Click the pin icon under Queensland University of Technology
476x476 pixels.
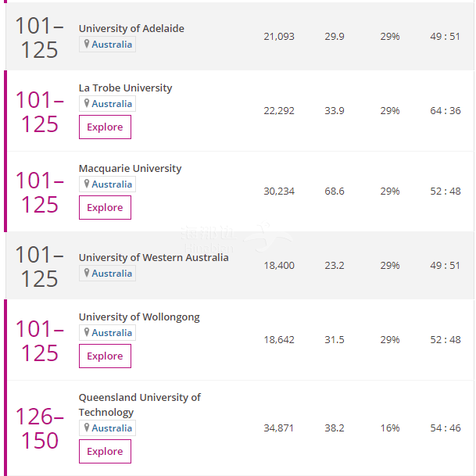click(x=87, y=428)
